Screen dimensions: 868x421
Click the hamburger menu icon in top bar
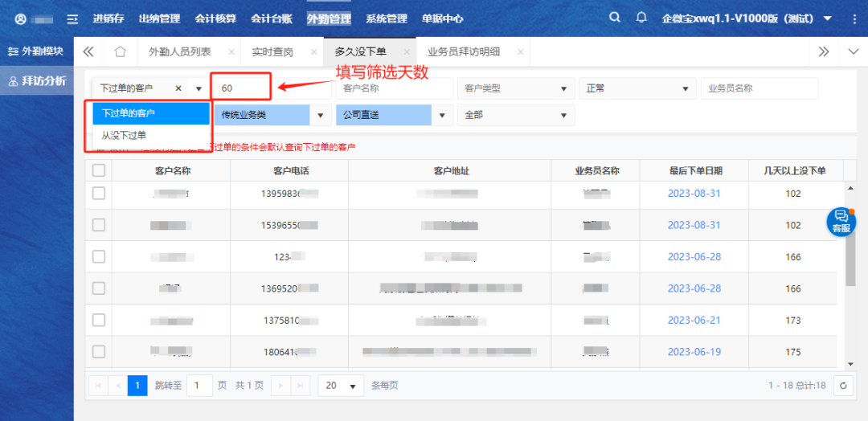[72, 18]
